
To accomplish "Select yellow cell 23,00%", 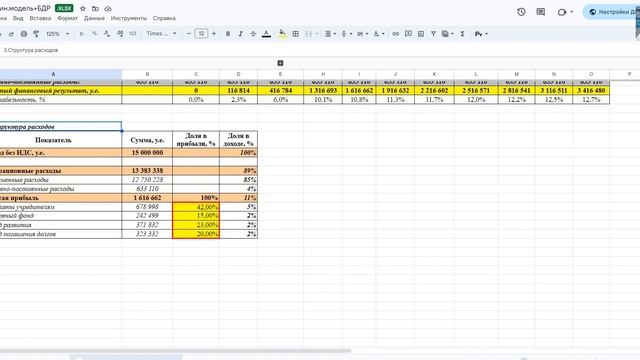I will 196,225.
